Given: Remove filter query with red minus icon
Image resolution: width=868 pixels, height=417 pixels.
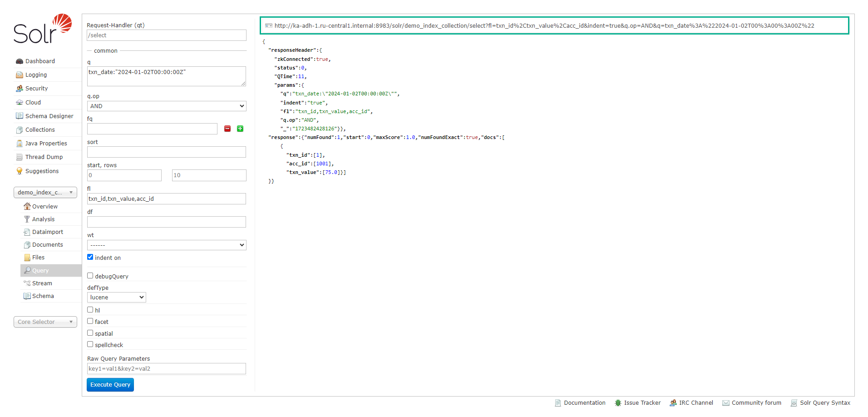Looking at the screenshot, I should pyautogui.click(x=227, y=129).
